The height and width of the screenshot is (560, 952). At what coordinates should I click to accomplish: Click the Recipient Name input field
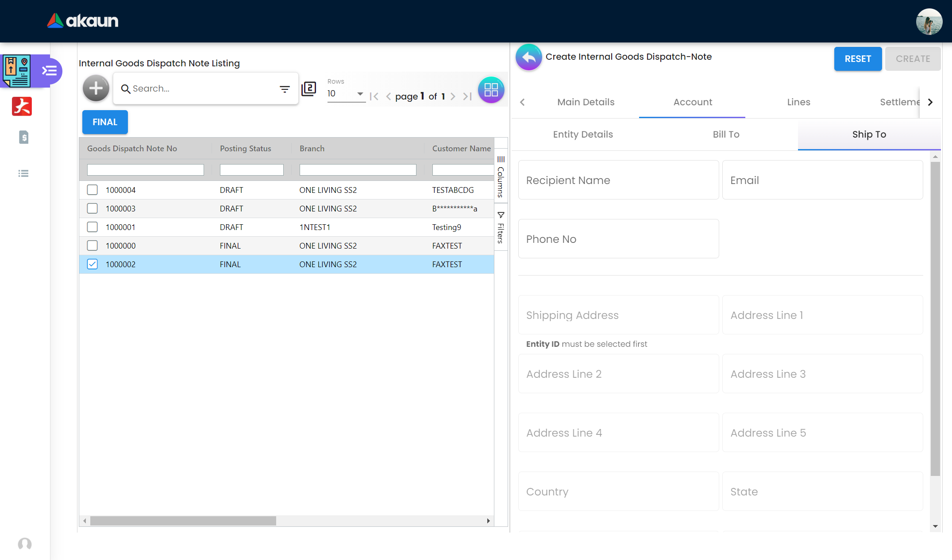click(618, 180)
